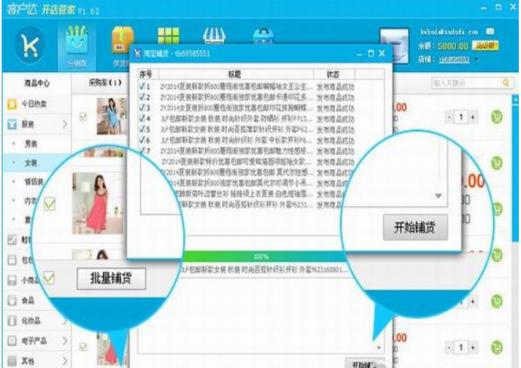Decrease quantity of the first product

tap(449, 117)
